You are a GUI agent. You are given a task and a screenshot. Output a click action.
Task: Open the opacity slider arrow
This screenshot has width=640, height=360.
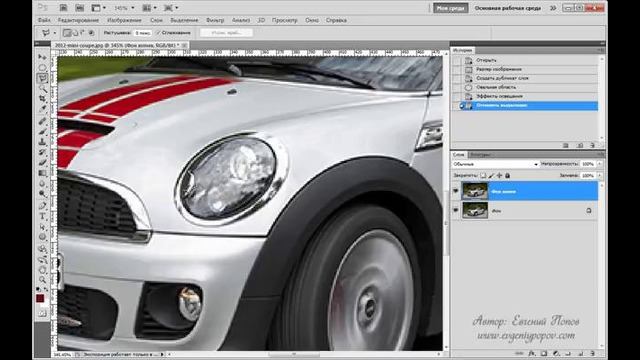point(600,164)
